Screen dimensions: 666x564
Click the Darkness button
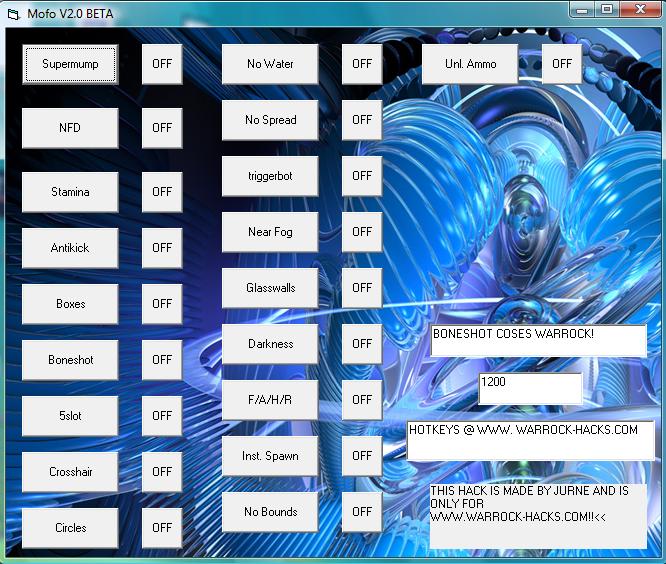click(270, 344)
